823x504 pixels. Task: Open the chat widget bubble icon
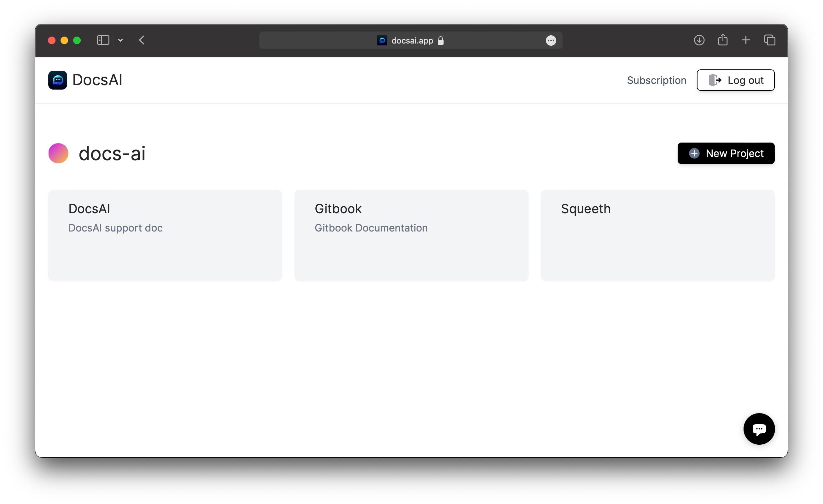click(x=759, y=429)
